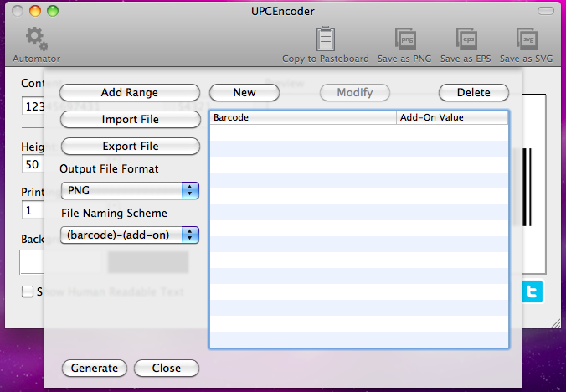566x392 pixels.
Task: Toggle Show Human Readable Text checkbox
Action: point(28,291)
